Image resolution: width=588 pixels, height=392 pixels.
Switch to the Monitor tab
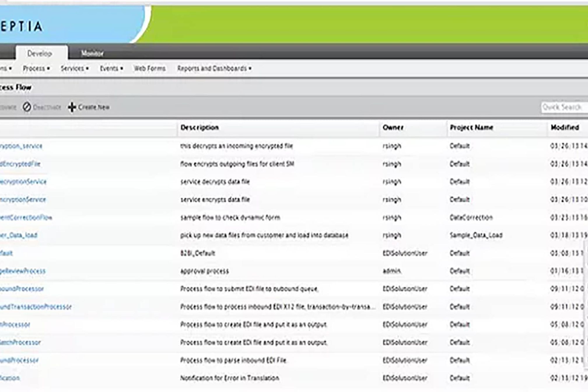click(92, 53)
